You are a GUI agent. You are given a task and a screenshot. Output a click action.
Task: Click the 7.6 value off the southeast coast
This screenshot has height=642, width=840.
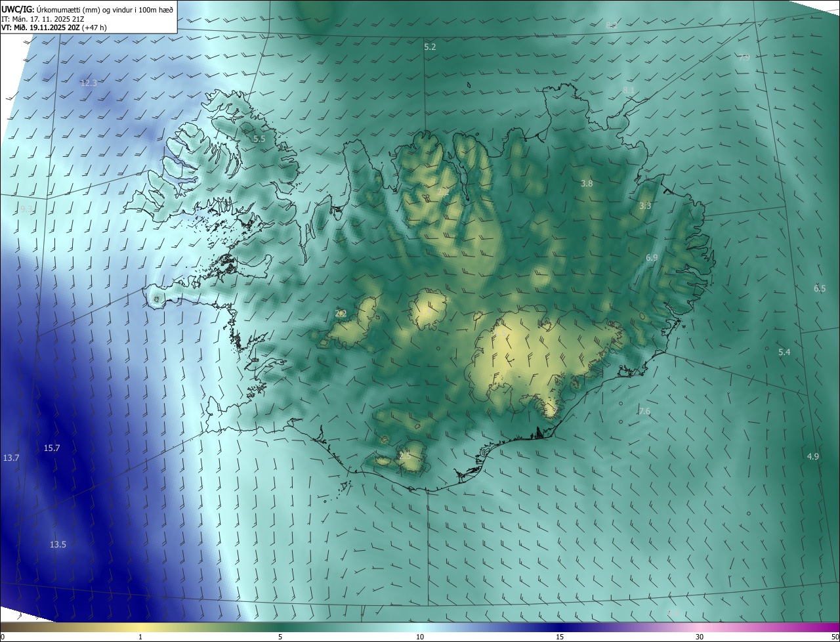[x=644, y=412]
